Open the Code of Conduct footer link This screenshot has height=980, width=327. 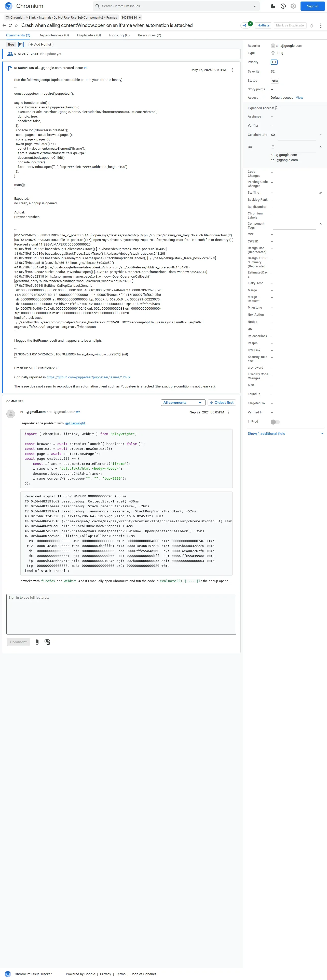143,974
